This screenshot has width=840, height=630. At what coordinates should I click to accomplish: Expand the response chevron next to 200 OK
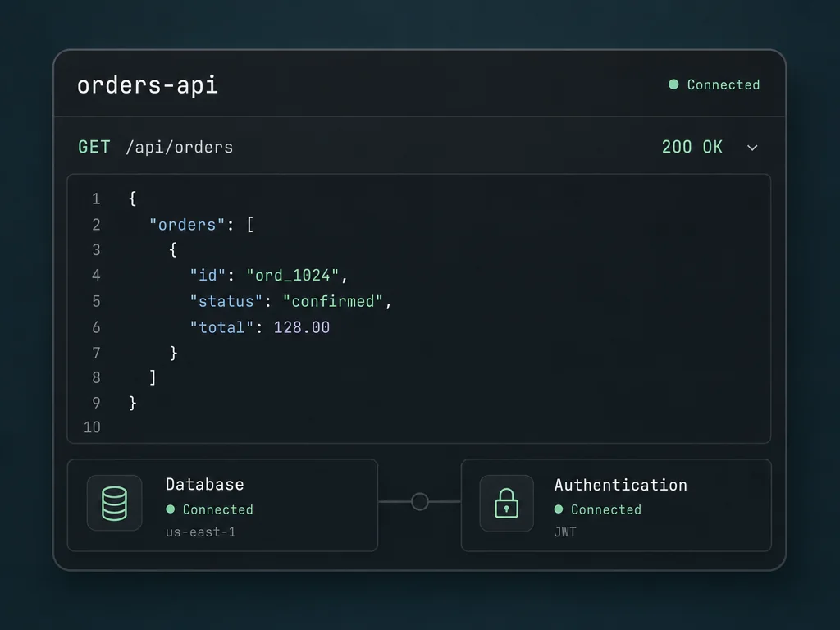[x=752, y=148]
